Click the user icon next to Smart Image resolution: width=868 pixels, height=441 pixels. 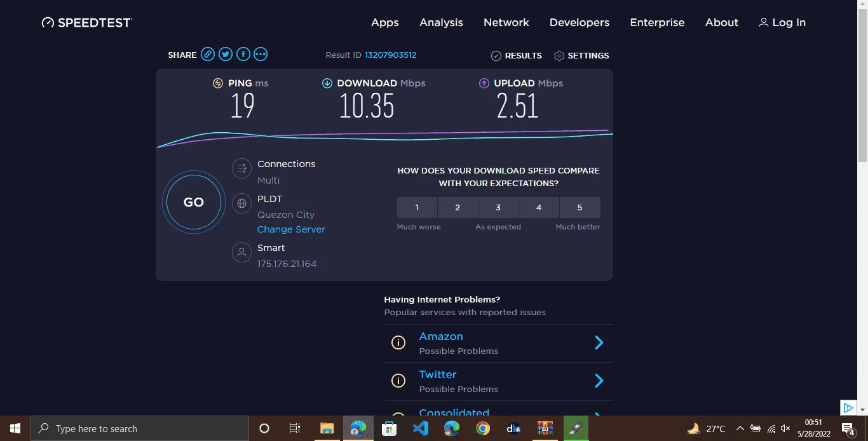[x=241, y=252]
